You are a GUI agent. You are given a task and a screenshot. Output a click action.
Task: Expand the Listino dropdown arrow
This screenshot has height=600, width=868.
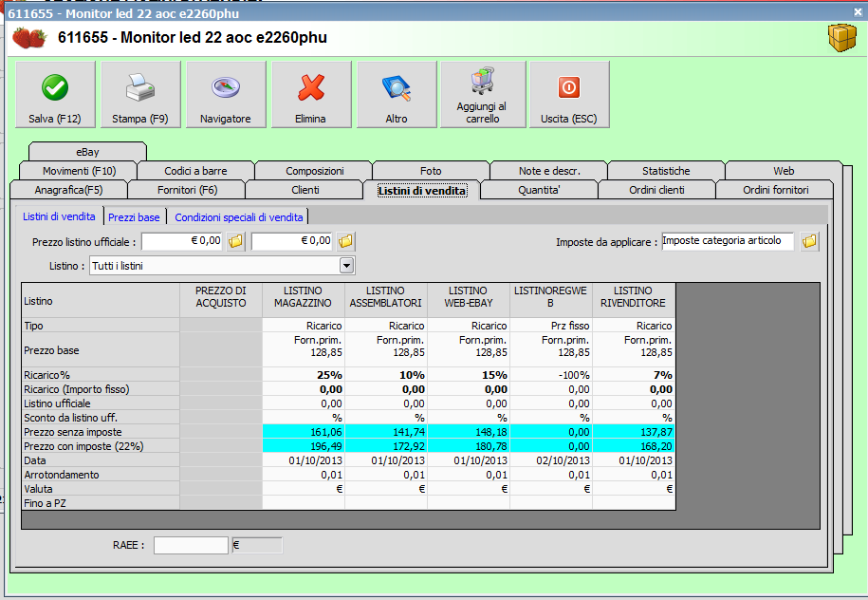tap(346, 266)
